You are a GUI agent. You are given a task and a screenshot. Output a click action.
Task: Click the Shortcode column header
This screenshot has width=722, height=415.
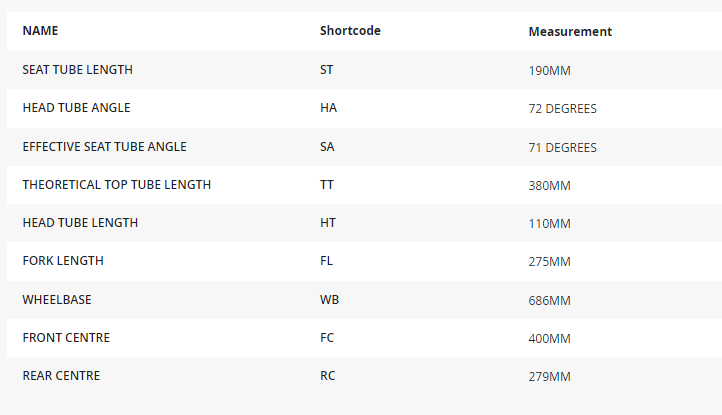click(350, 31)
